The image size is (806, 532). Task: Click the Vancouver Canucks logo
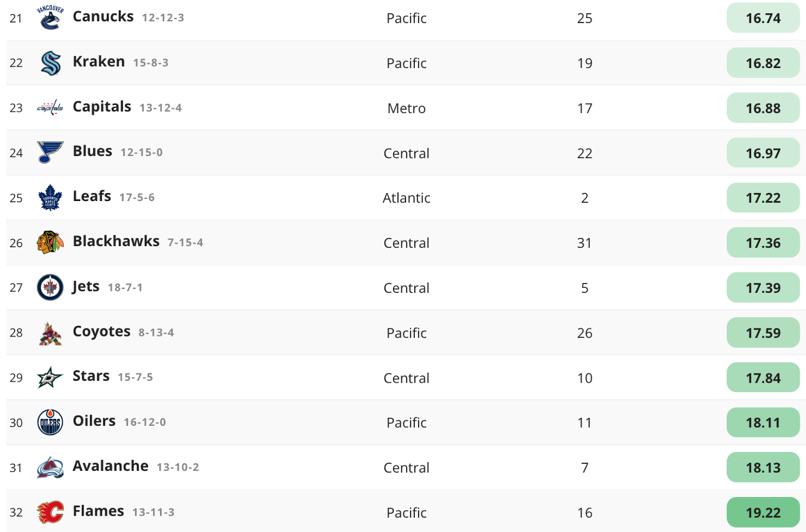[x=50, y=18]
